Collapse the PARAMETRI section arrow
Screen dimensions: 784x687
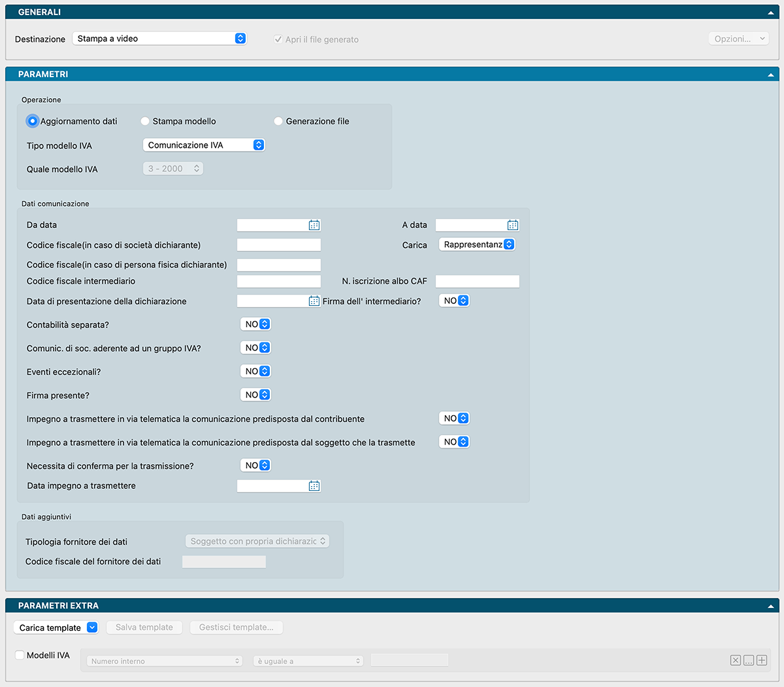771,75
